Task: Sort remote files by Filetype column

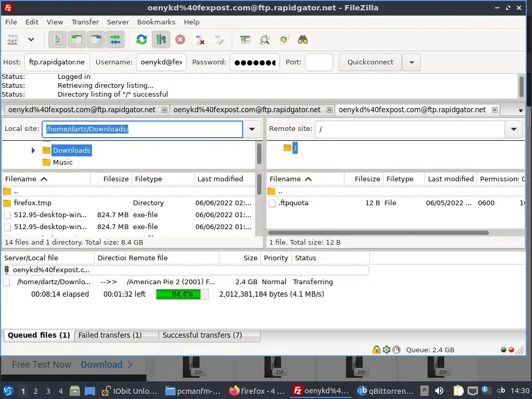Action: 400,179
